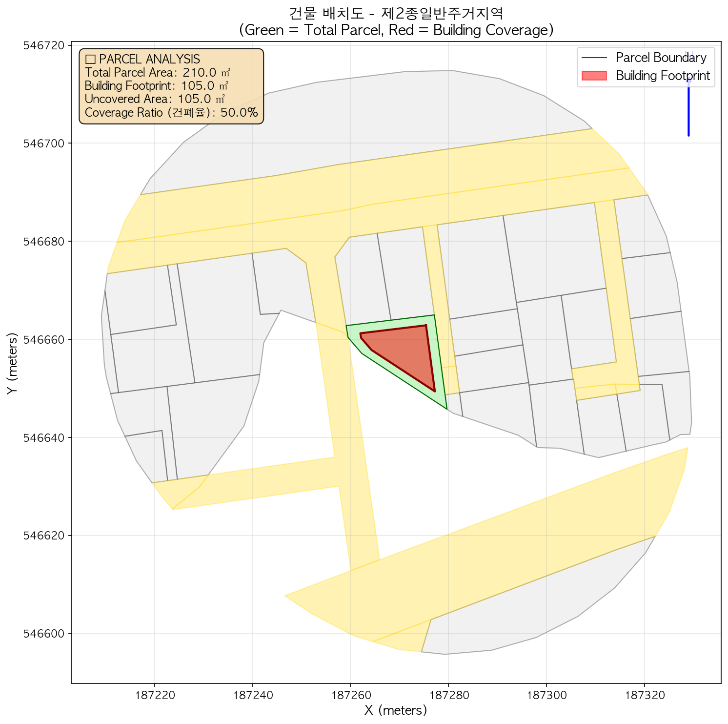Click the X (meters) axis label

tap(396, 710)
